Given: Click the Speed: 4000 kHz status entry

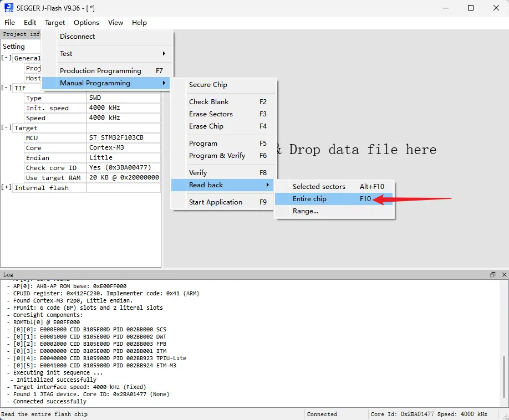Looking at the screenshot, I should [462, 414].
